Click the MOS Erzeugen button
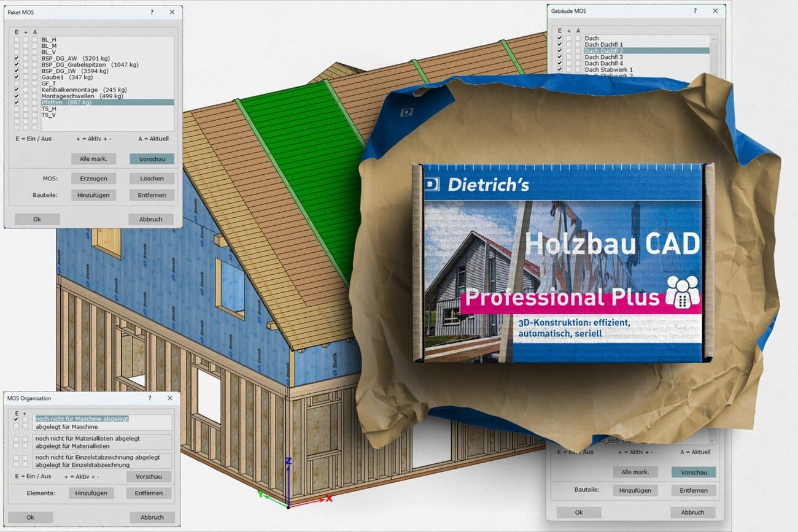The width and height of the screenshot is (798, 532). click(93, 179)
